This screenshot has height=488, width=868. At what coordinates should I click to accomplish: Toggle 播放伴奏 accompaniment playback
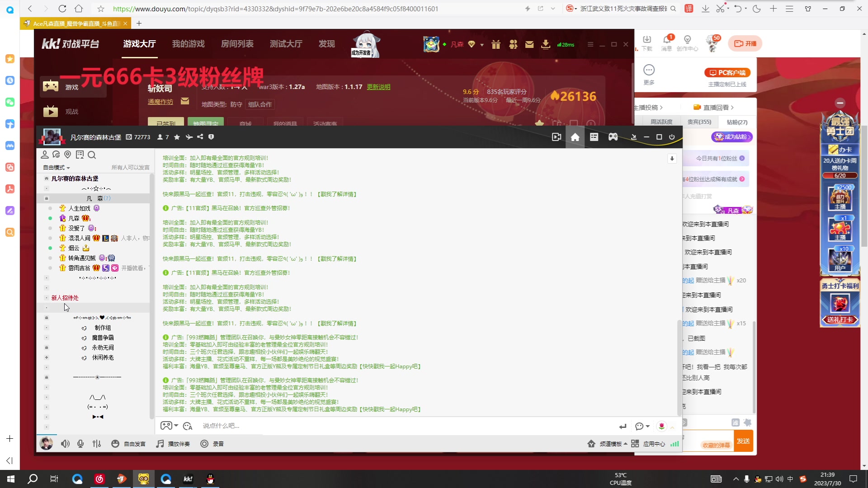point(173,444)
